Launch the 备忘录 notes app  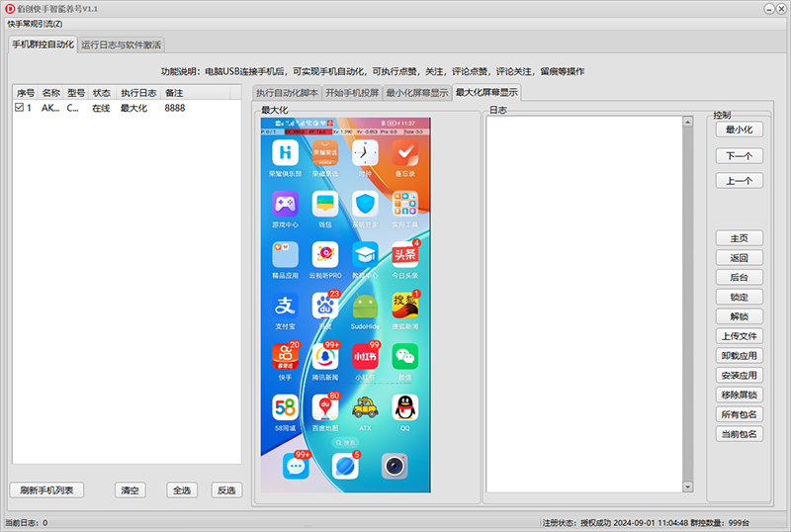[x=405, y=153]
